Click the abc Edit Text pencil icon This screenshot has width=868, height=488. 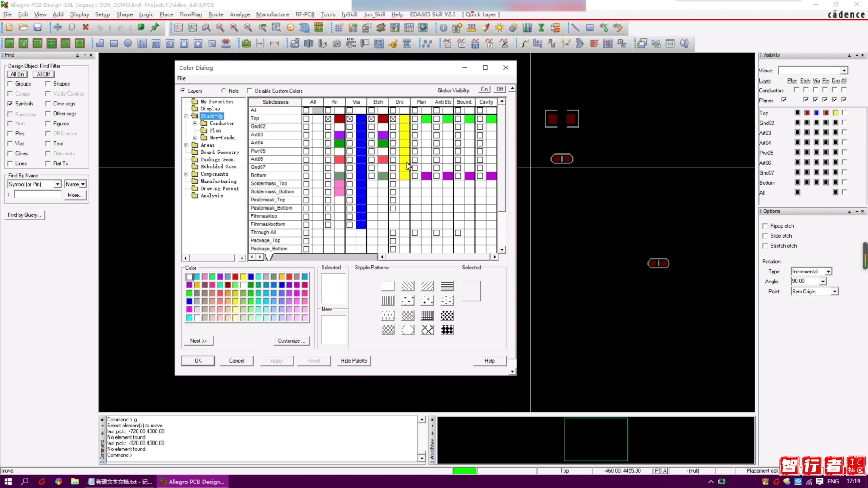(x=618, y=28)
